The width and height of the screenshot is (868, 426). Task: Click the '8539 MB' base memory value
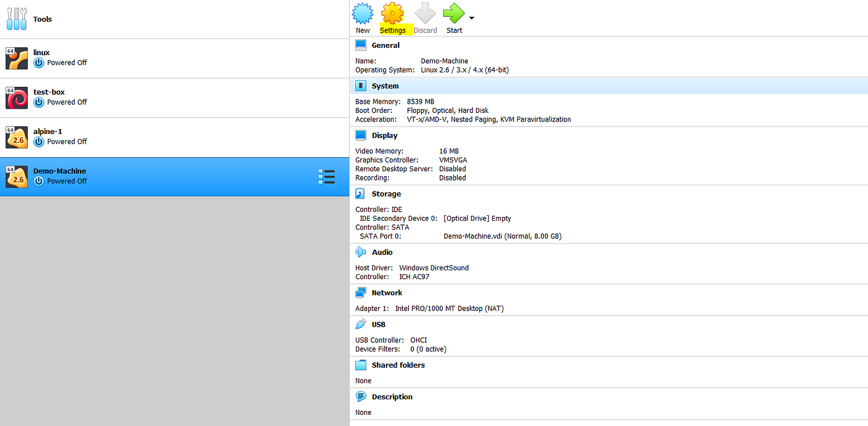[x=420, y=102]
